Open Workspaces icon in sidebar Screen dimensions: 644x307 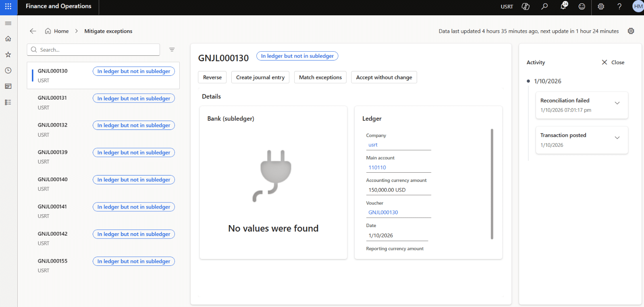[x=8, y=86]
